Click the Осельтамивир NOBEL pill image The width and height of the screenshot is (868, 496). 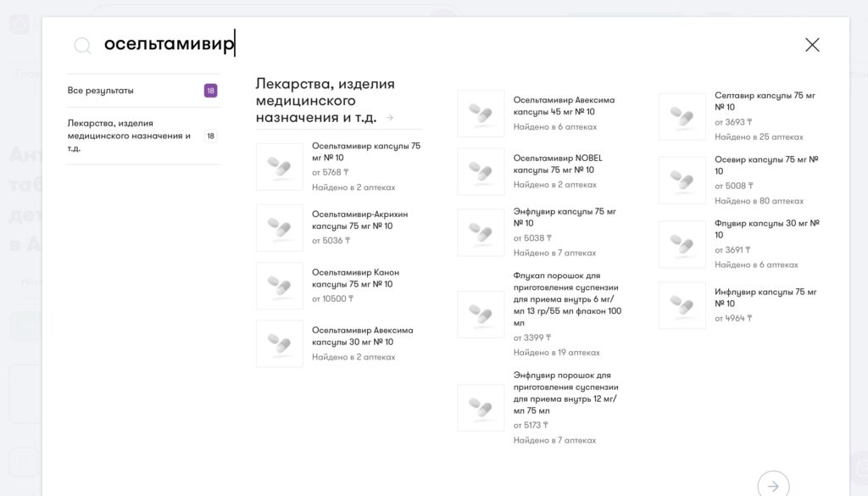coord(481,171)
